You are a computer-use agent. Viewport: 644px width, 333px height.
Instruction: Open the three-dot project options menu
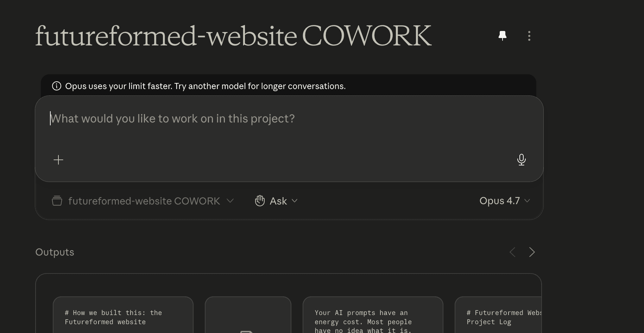coord(529,36)
